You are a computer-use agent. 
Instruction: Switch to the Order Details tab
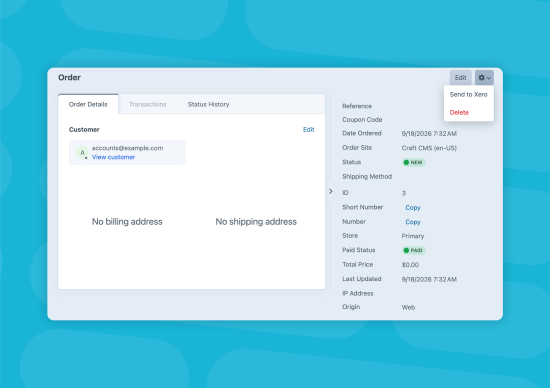click(88, 104)
